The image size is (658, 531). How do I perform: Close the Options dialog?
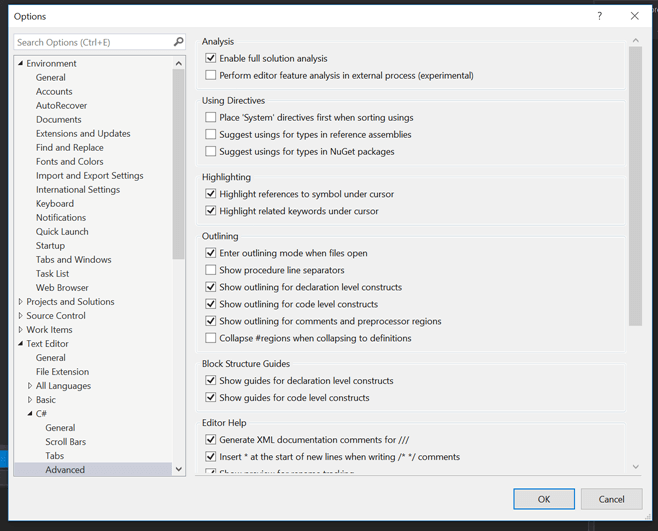click(x=634, y=16)
